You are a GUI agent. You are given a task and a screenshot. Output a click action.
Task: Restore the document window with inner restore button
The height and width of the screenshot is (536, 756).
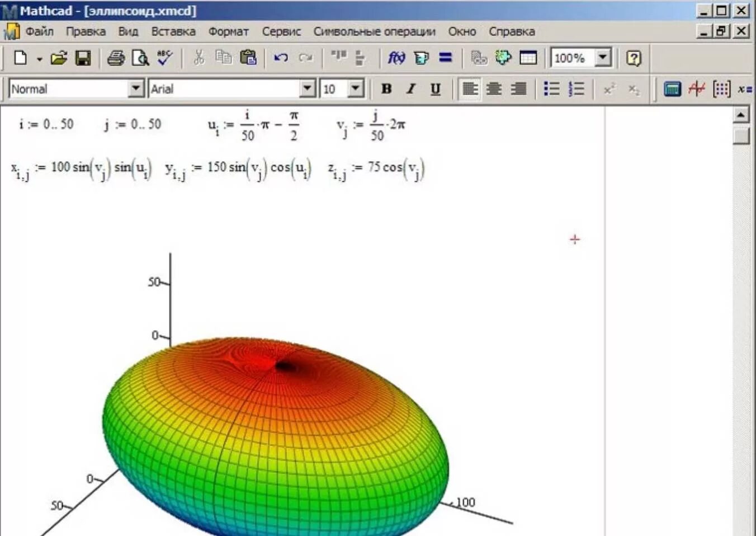722,31
